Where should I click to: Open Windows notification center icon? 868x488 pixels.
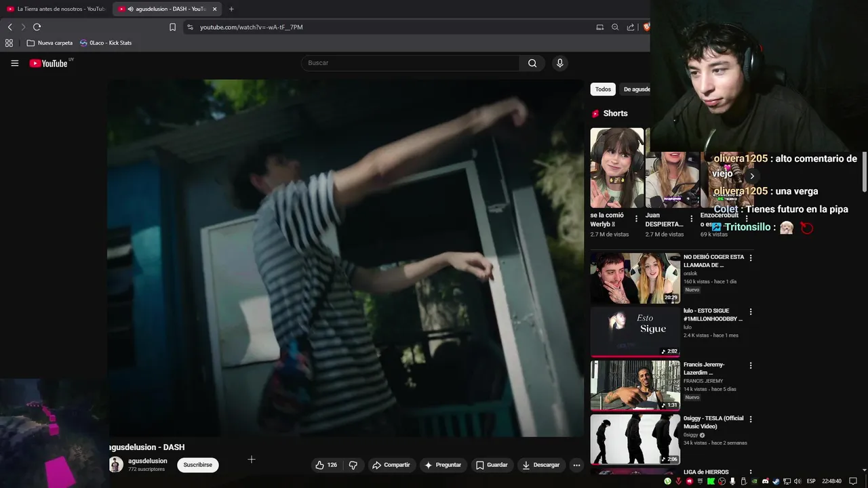click(853, 481)
